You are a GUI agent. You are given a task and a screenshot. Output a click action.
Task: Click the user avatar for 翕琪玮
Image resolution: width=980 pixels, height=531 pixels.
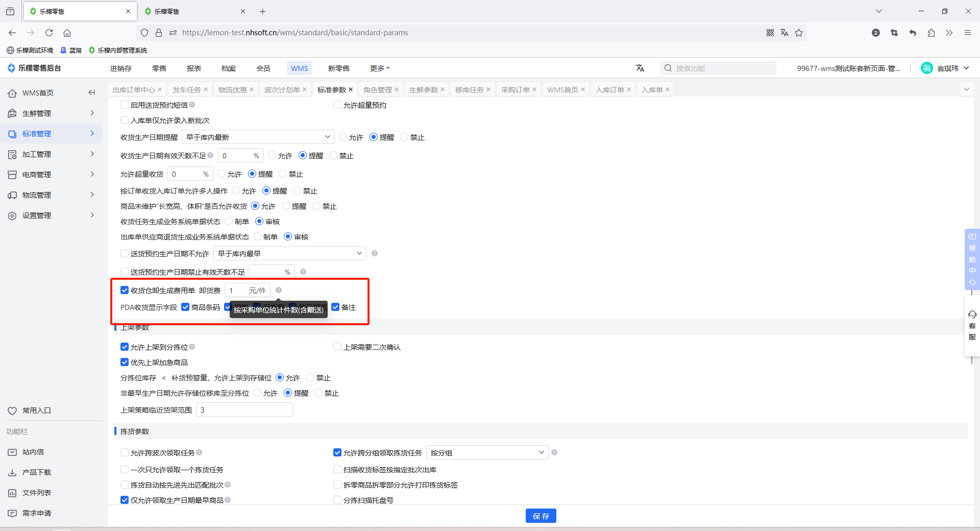pos(927,68)
